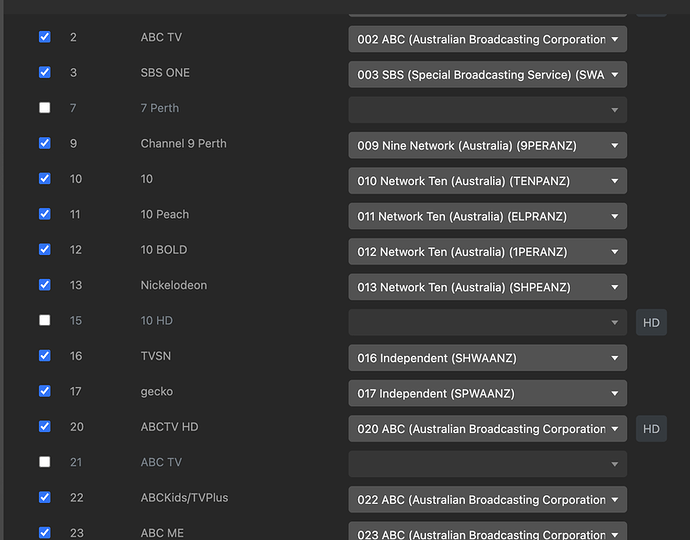The width and height of the screenshot is (690, 540).
Task: Open the 010 Network Ten TENPANZ dropdown
Action: 488,181
